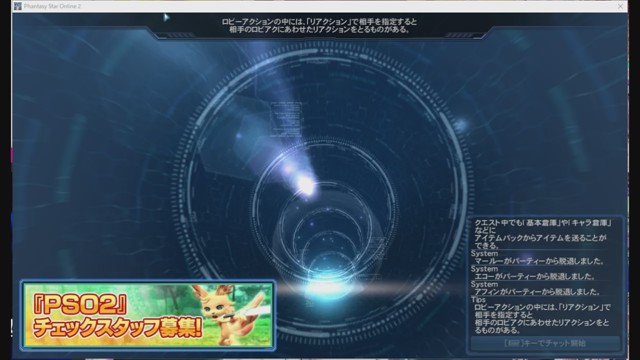This screenshot has height=360, width=640.
Task: Select the エコー left party system message
Action: pyautogui.click(x=534, y=276)
